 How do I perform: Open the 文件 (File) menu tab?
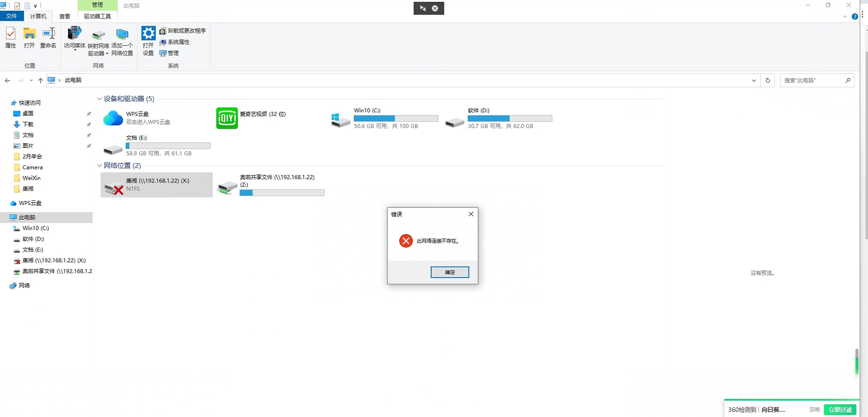pos(12,17)
